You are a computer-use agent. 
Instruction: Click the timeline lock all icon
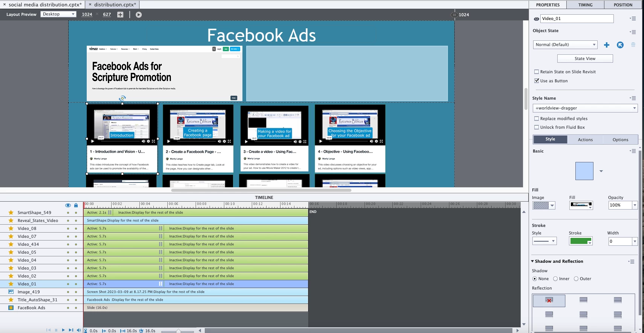click(x=76, y=205)
